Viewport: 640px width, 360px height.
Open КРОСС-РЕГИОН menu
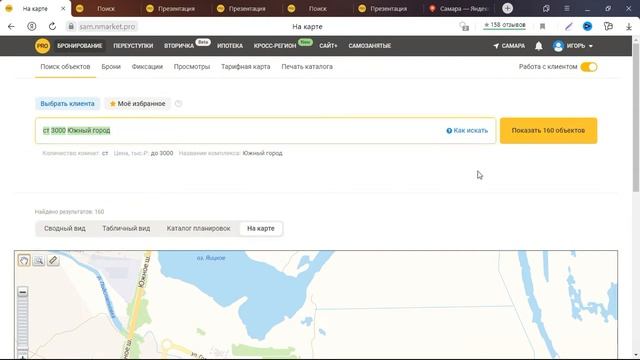click(275, 46)
